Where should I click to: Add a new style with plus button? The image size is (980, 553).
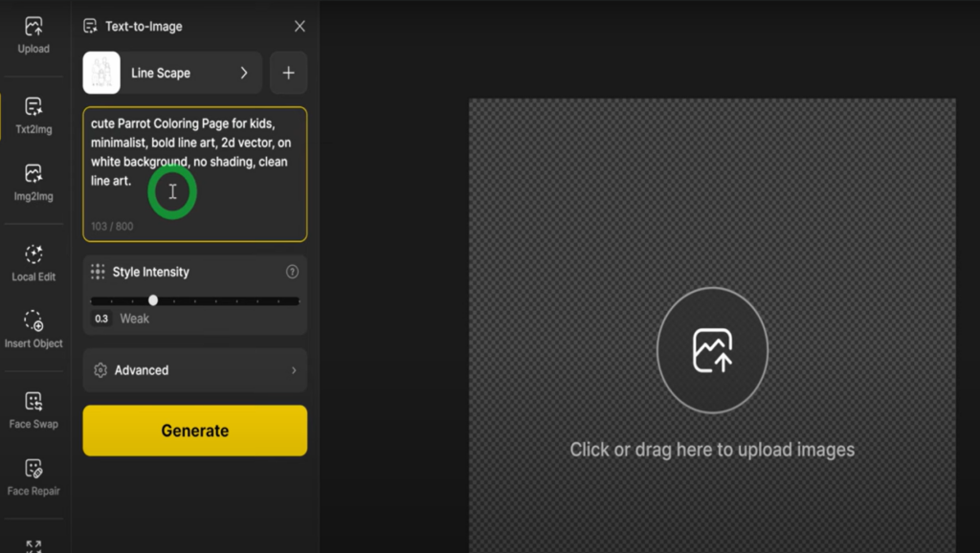point(288,73)
